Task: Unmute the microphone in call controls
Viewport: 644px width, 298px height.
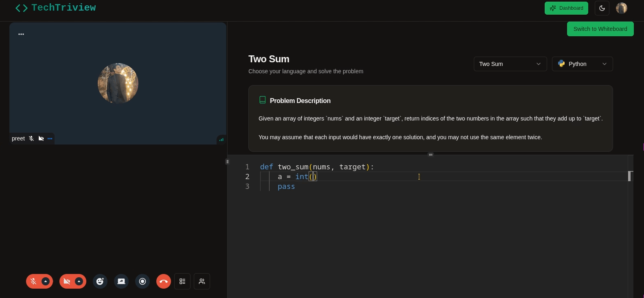Action: (33, 281)
